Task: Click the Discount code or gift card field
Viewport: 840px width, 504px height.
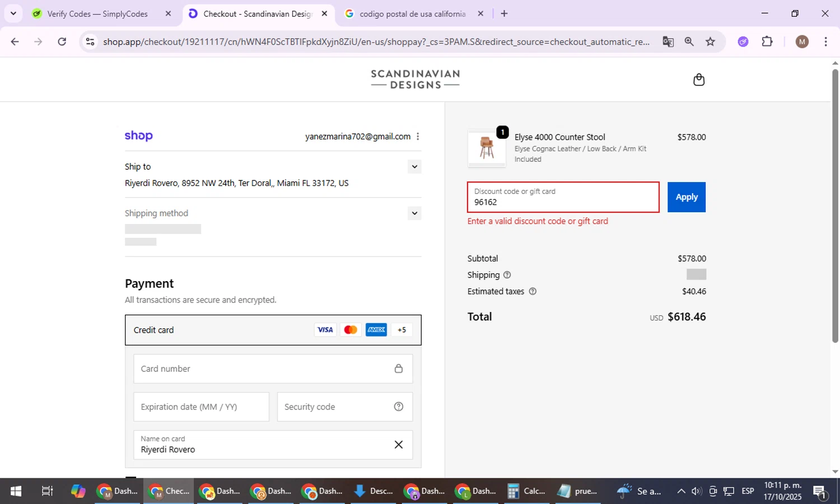Action: coord(563,197)
